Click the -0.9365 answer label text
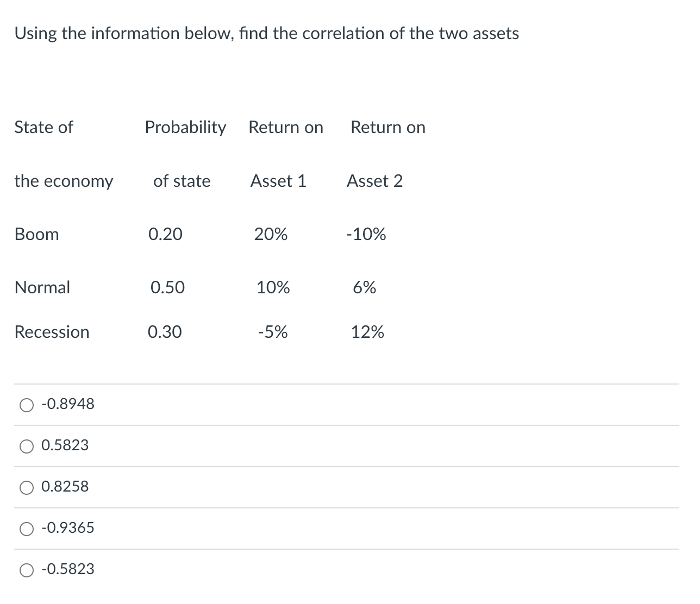 (68, 528)
